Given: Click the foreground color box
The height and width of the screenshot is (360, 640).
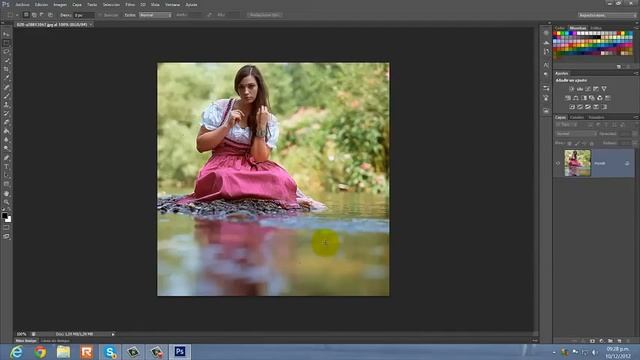Looking at the screenshot, I should pos(4,215).
